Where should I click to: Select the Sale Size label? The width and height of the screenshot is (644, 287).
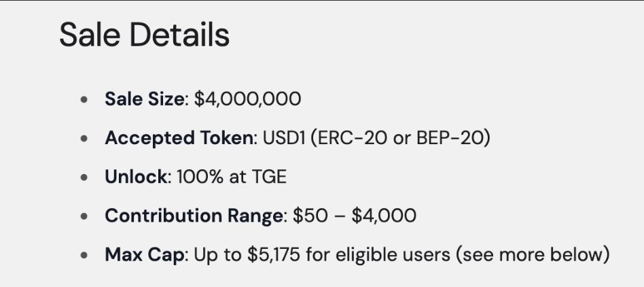[x=144, y=99]
